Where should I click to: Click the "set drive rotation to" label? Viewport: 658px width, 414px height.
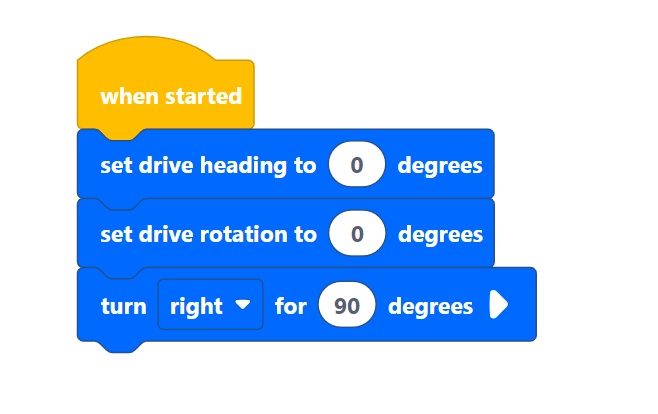pos(208,235)
